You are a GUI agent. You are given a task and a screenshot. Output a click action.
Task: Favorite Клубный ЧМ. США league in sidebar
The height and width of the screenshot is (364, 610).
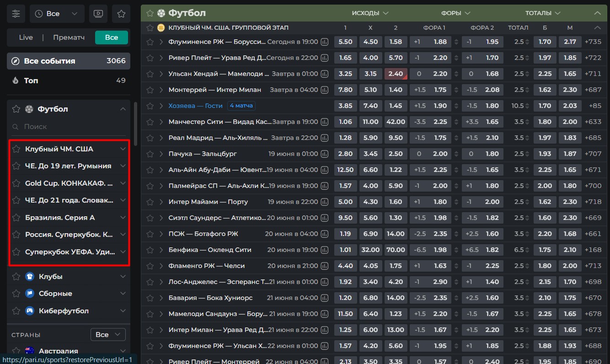point(16,149)
